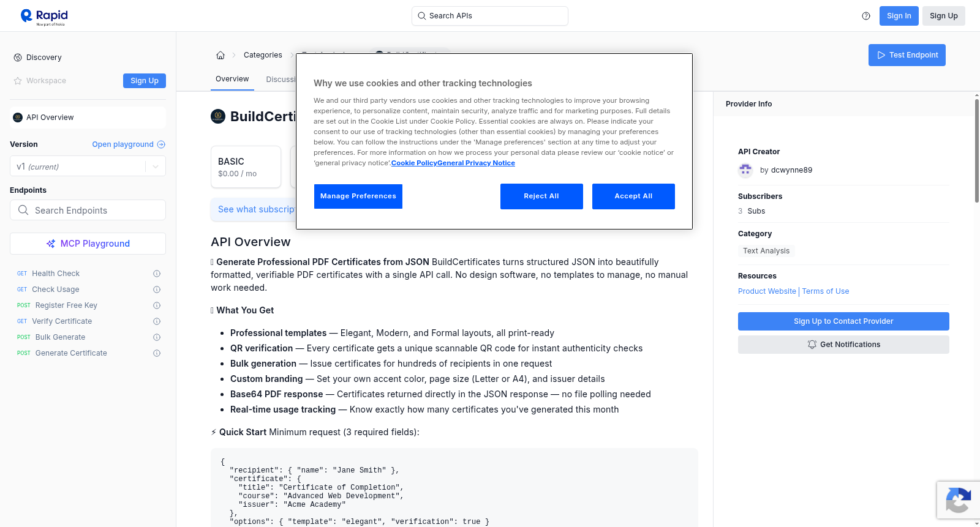The width and height of the screenshot is (980, 527).
Task: Open info icon for Register Free Key
Action: [157, 305]
